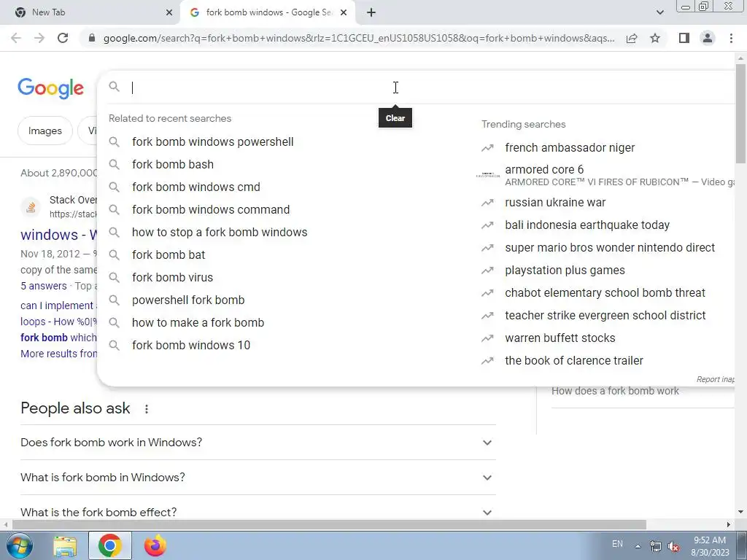Screen dimensions: 747x560
Task: Select suggestion fork bomb virus
Action: tap(172, 278)
